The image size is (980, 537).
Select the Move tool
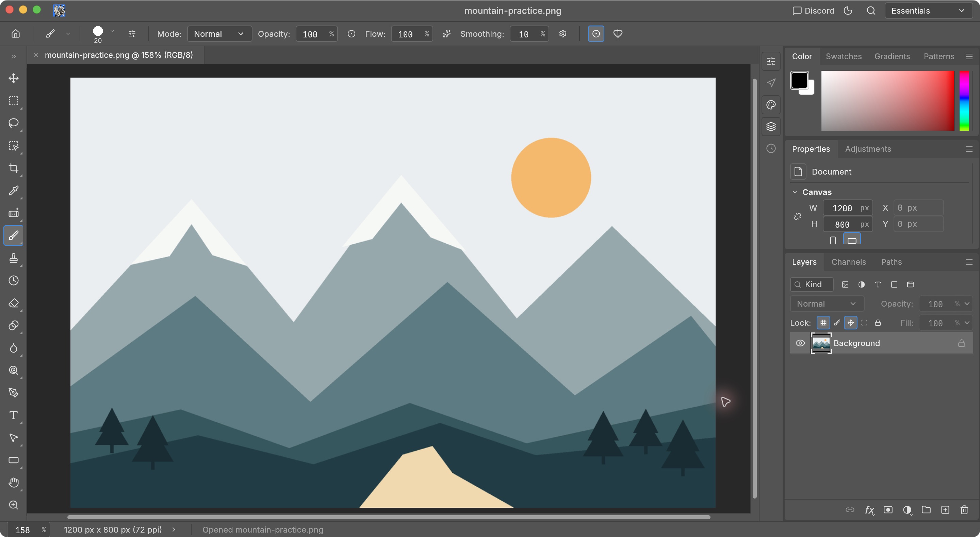tap(14, 78)
